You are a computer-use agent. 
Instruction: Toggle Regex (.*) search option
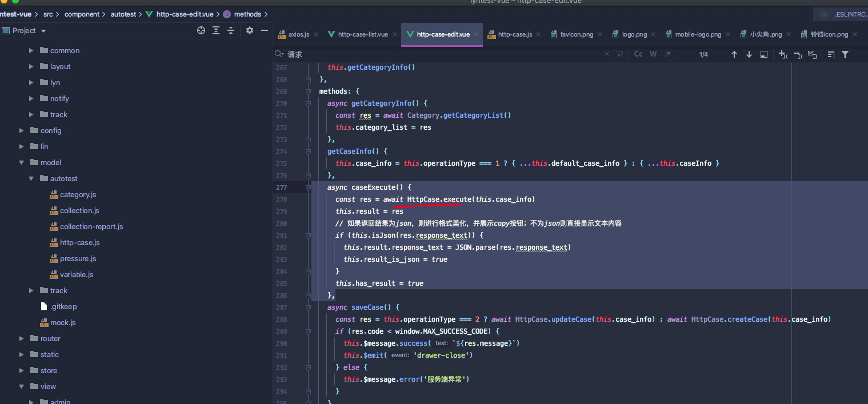667,54
